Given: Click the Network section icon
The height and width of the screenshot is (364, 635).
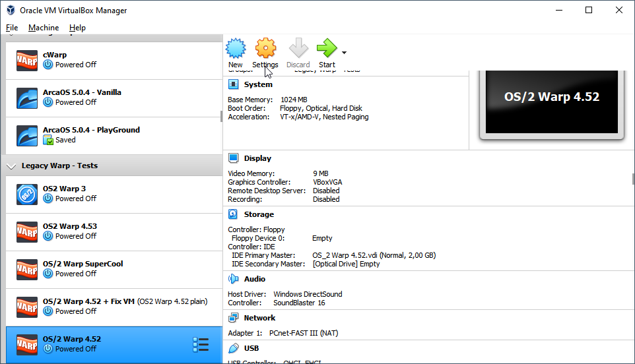Looking at the screenshot, I should coord(233,318).
